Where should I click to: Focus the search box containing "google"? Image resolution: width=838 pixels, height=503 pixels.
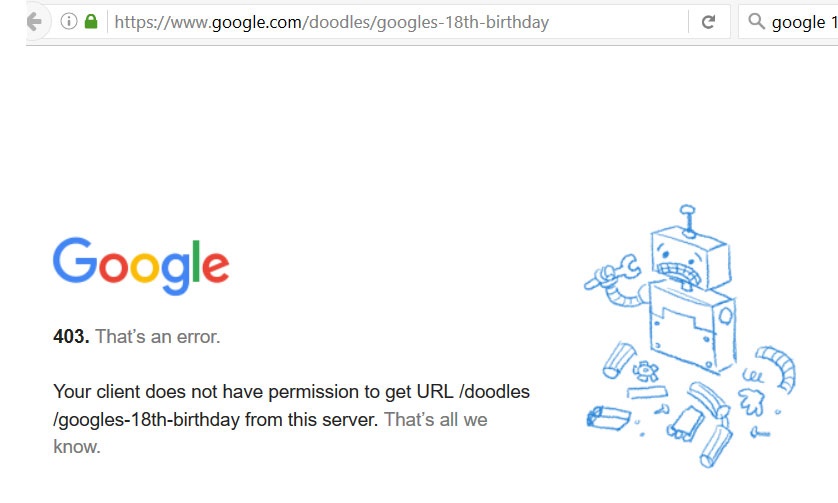[788, 22]
